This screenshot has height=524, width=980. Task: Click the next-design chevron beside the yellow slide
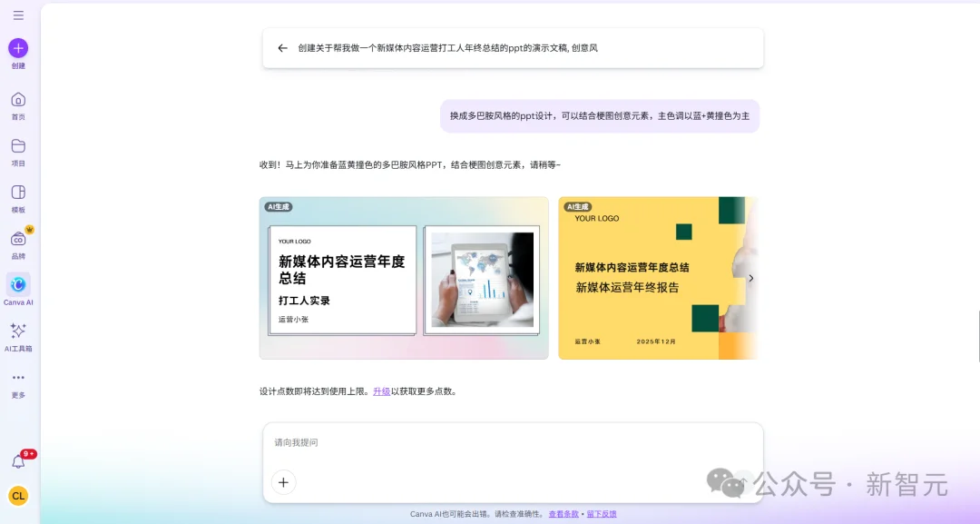pyautogui.click(x=750, y=278)
